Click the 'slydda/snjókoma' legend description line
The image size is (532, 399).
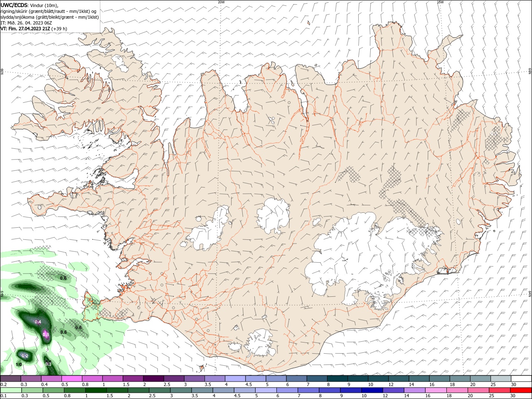point(49,17)
